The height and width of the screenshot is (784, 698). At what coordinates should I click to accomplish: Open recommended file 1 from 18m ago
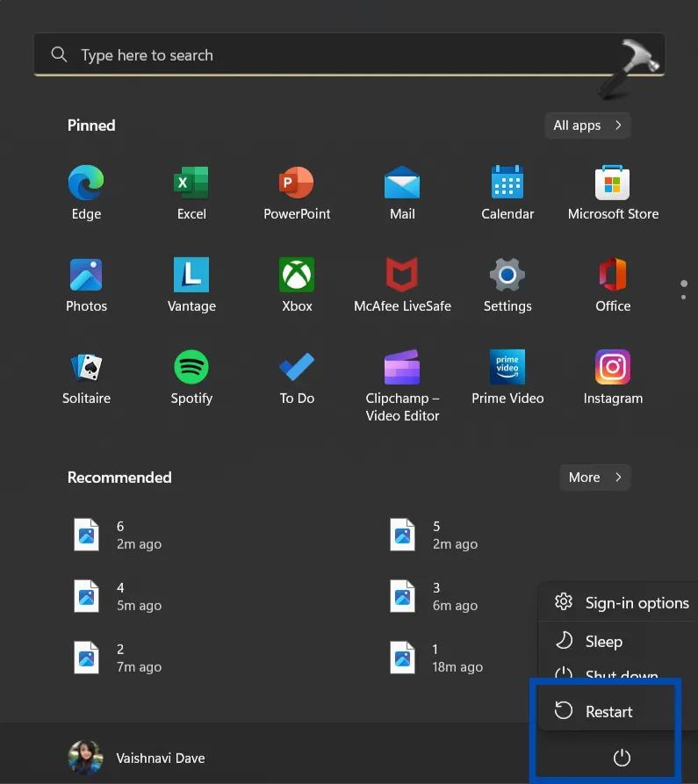(436, 658)
